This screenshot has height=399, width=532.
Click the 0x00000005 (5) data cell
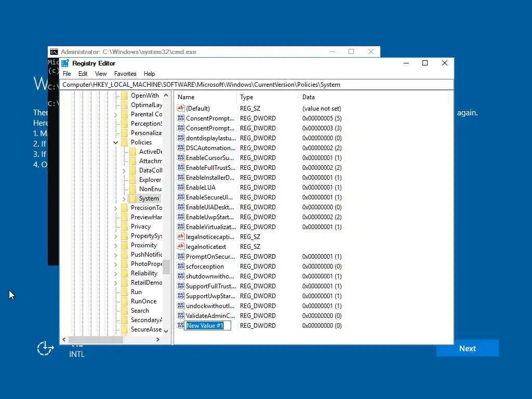[322, 118]
